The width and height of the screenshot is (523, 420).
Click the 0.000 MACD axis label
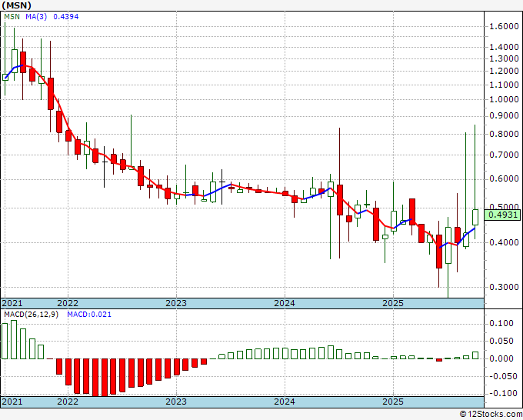tap(501, 358)
